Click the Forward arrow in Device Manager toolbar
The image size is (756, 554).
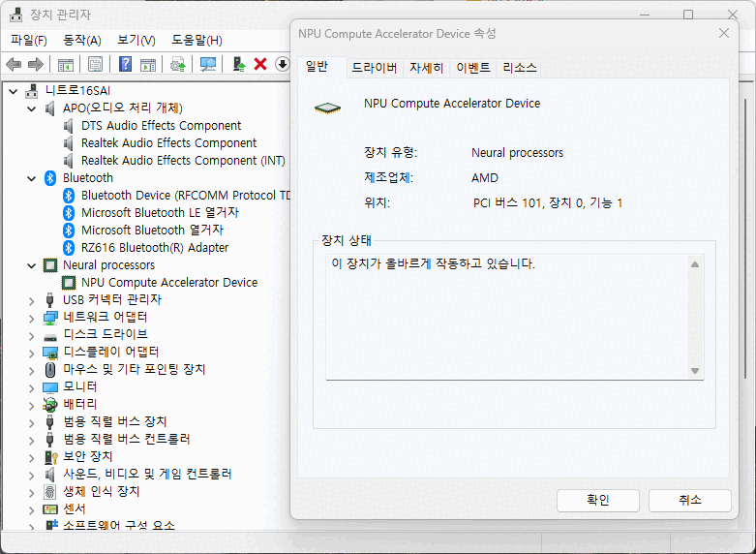click(36, 64)
